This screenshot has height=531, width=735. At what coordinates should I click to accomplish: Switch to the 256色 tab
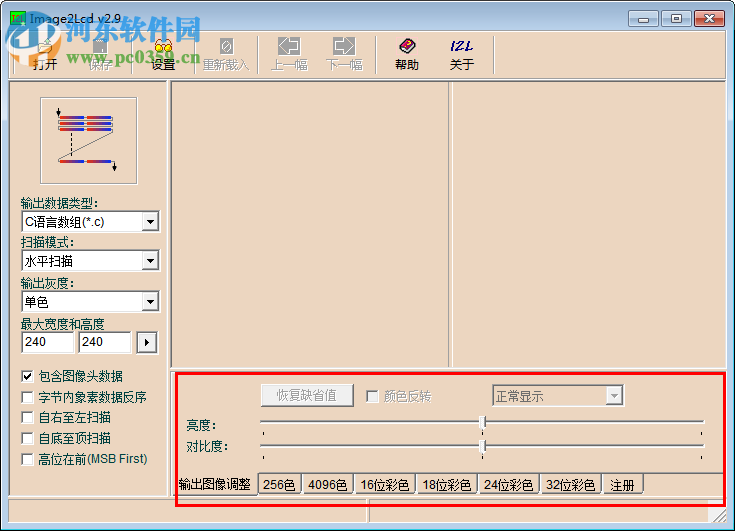[x=279, y=485]
